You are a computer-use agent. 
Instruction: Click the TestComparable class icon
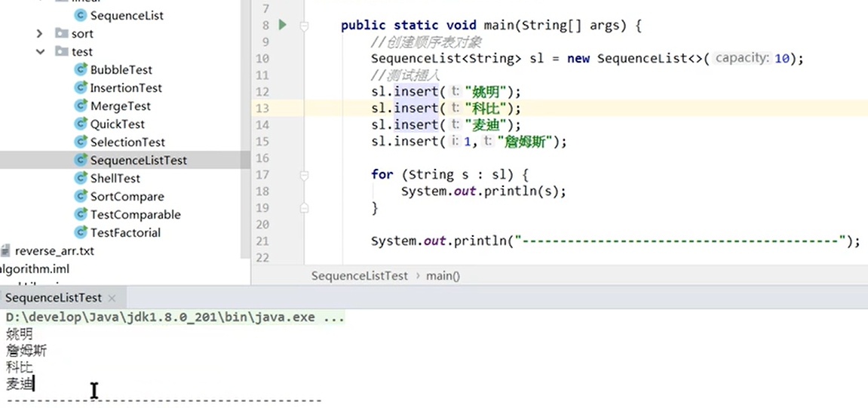click(x=81, y=214)
